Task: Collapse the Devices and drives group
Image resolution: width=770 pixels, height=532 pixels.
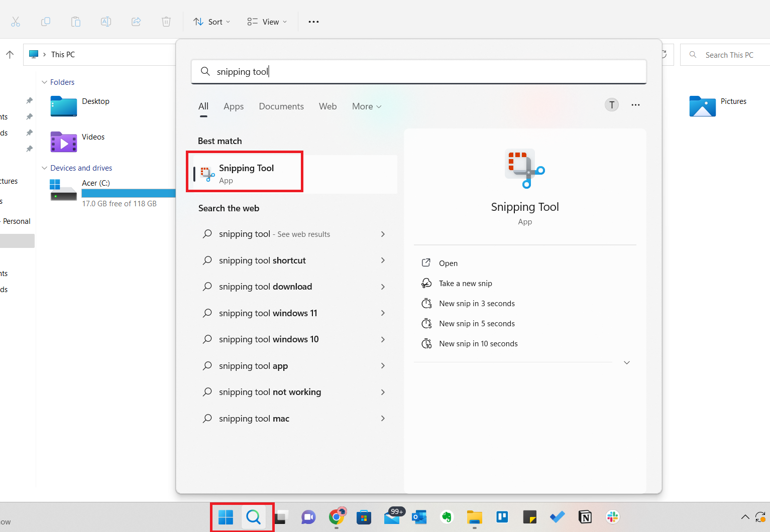Action: pos(45,168)
